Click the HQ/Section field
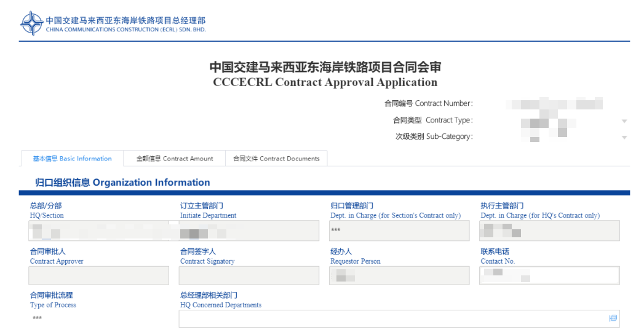644x335 pixels. pos(98,231)
